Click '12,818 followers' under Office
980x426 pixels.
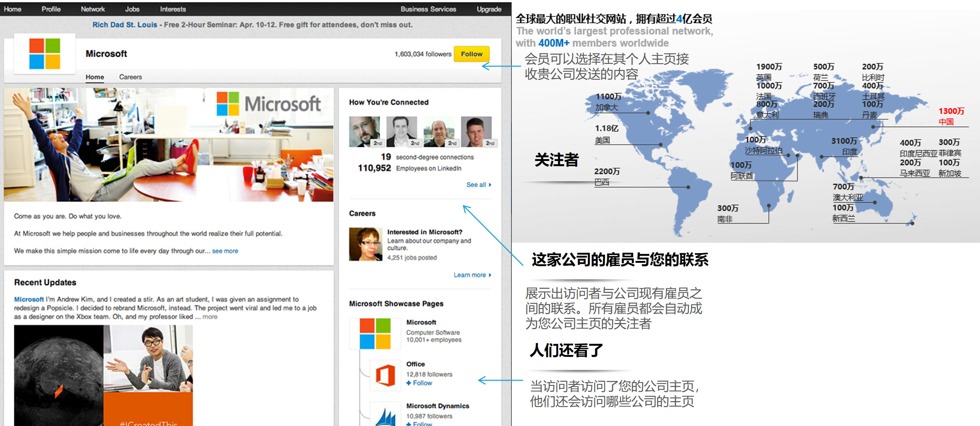(429, 374)
